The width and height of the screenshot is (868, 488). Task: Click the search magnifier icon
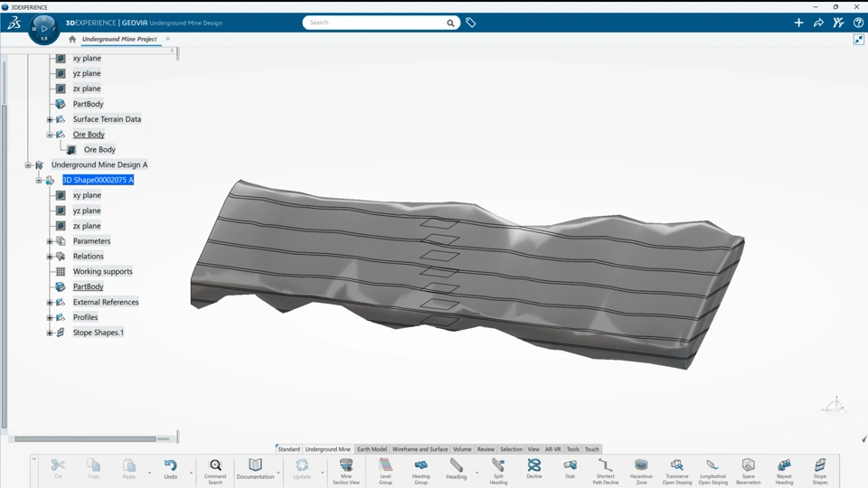(x=450, y=23)
